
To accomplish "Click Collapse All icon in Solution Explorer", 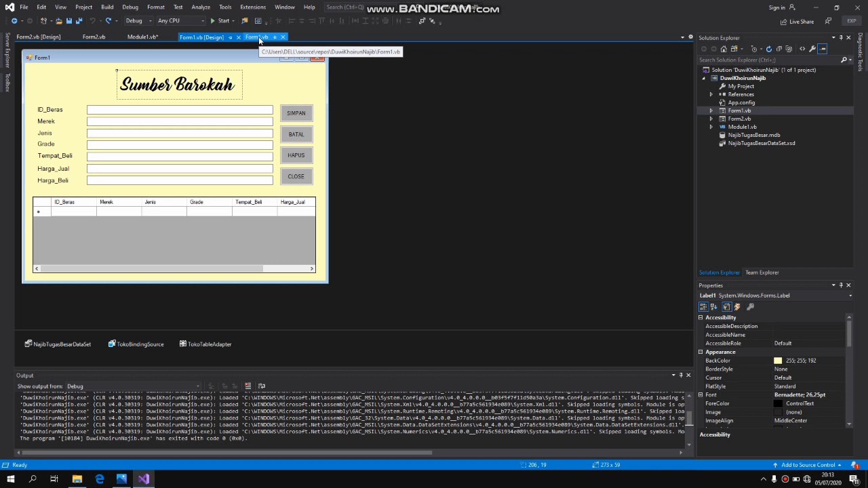I will (779, 49).
